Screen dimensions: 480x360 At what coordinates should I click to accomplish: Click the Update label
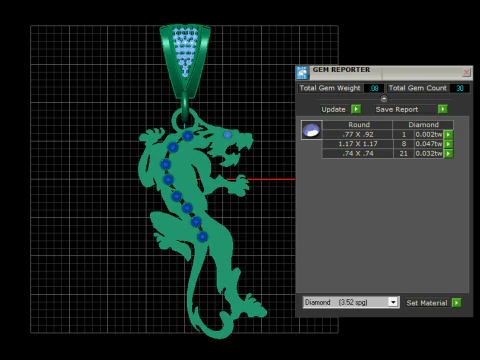(333, 109)
